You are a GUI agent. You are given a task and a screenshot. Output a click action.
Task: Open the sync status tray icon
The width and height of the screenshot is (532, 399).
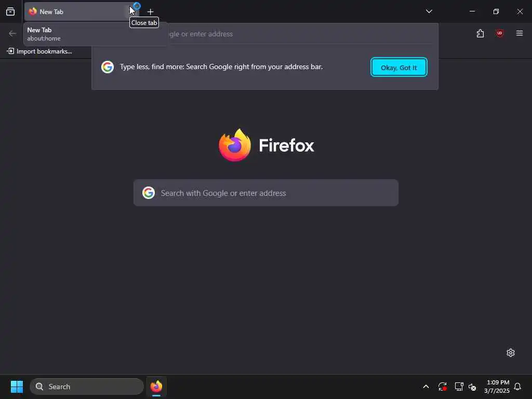442,387
